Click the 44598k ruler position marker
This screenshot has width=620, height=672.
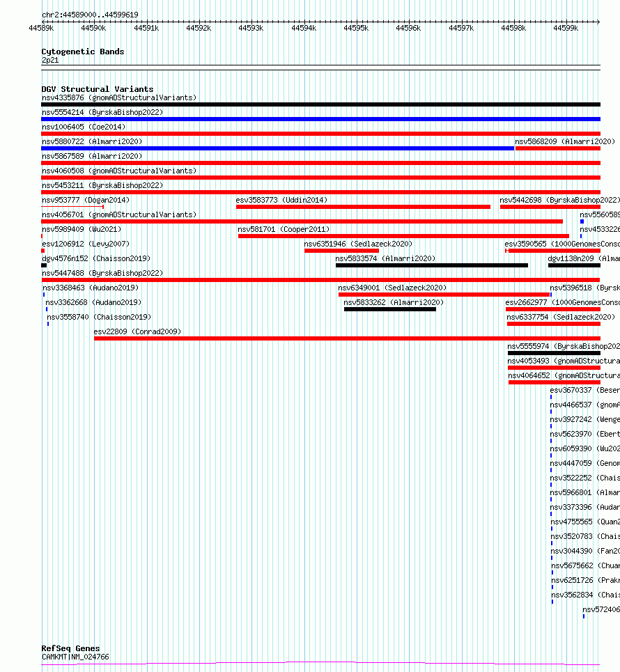point(513,28)
